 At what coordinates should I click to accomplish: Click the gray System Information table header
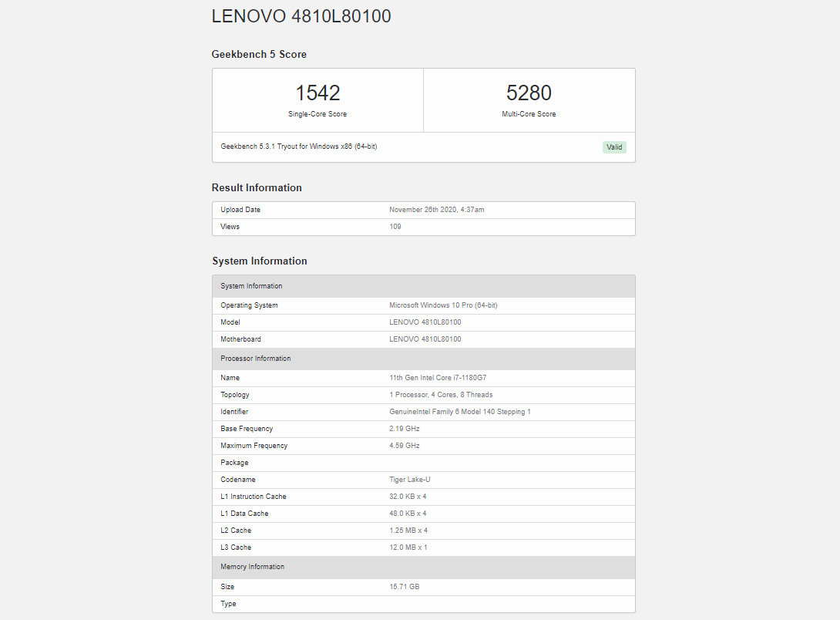click(424, 286)
